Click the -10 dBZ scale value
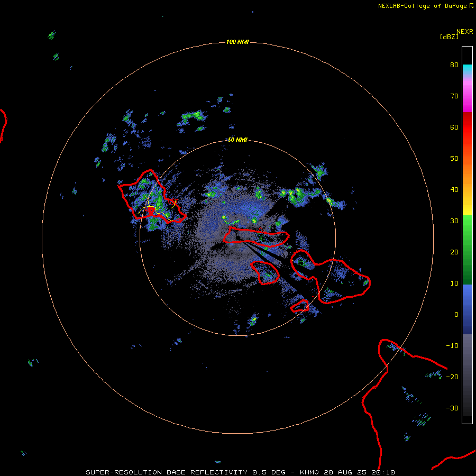Viewport: 476px width, 476px height. (452, 346)
